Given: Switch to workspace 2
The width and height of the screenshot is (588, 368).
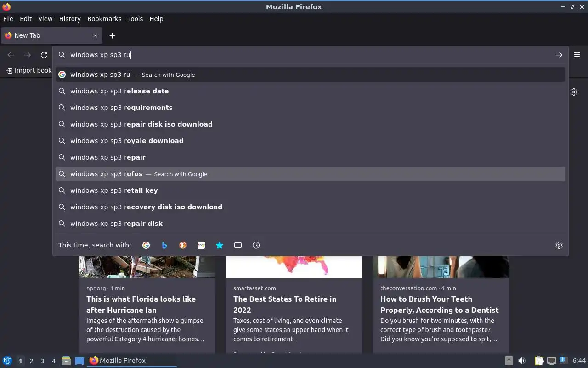Looking at the screenshot, I should (31, 361).
